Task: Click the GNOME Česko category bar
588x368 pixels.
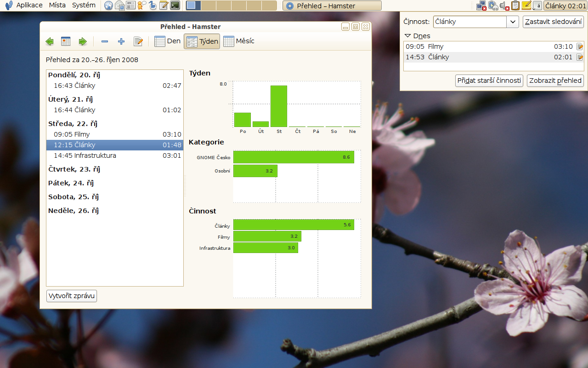Action: [x=294, y=157]
